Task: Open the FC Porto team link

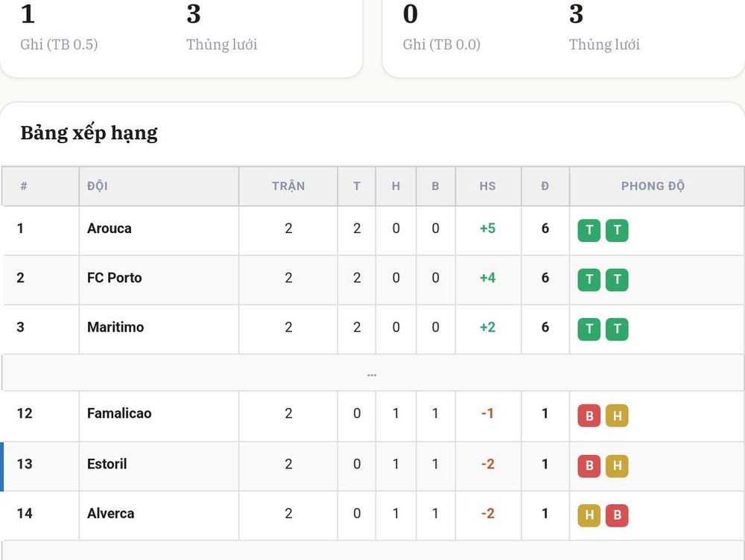Action: pyautogui.click(x=115, y=278)
